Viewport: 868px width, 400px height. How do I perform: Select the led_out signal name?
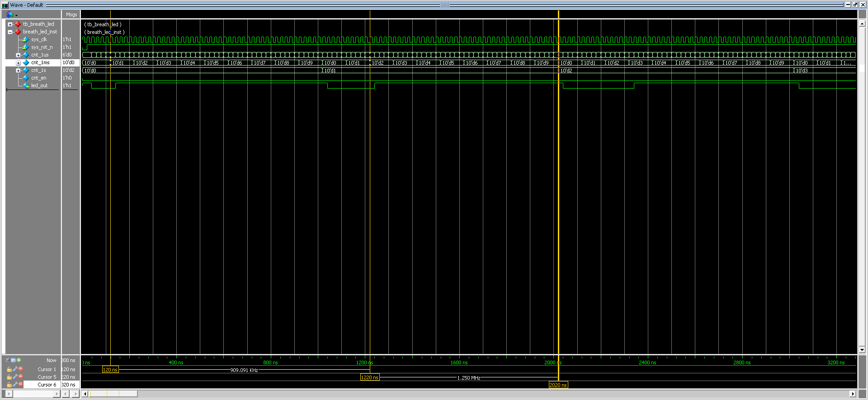click(39, 86)
